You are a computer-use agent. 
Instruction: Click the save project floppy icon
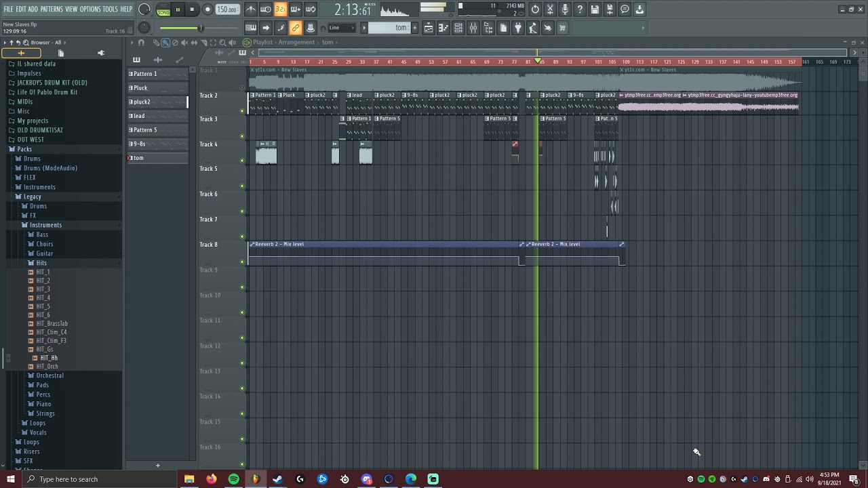595,9
